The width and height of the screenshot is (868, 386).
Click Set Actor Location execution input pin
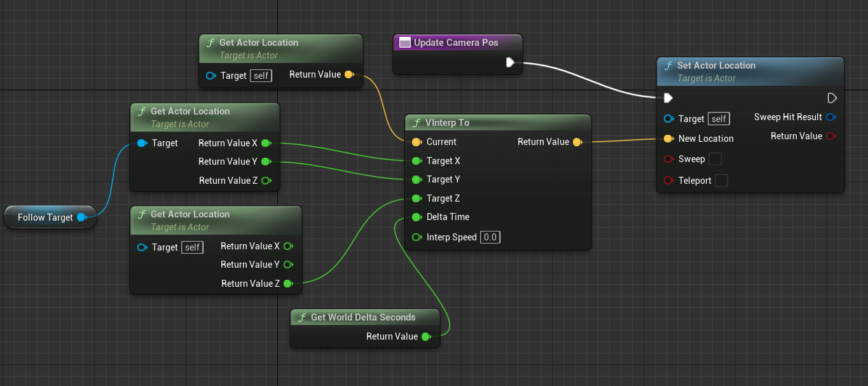click(668, 98)
